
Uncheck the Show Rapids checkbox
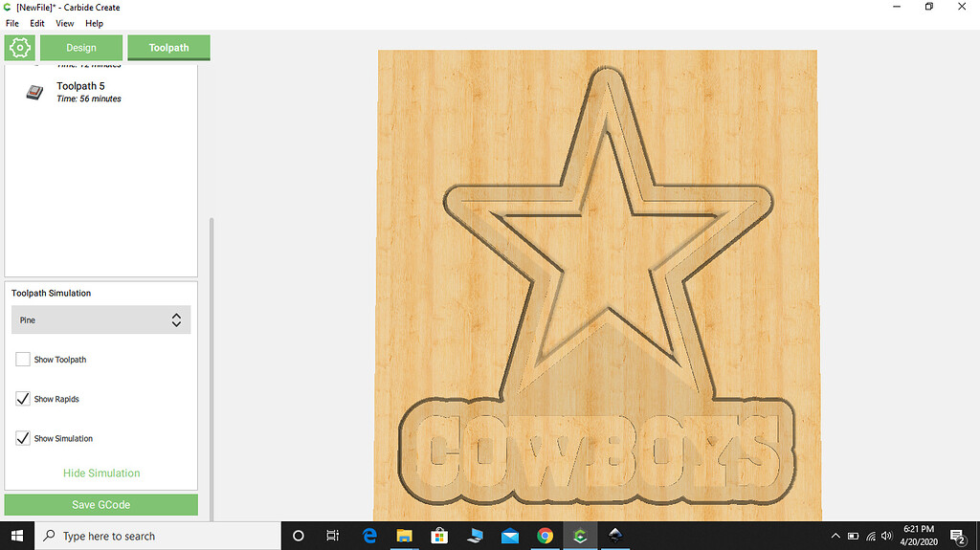tap(22, 399)
